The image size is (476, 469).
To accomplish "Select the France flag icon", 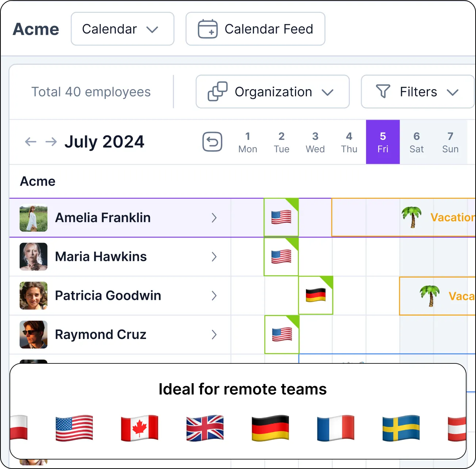I will (335, 428).
